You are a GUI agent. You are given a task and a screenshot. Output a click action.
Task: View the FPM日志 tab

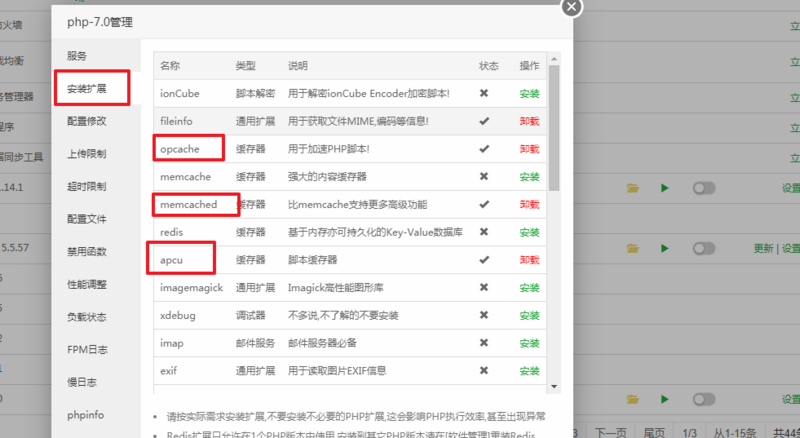[x=87, y=350]
